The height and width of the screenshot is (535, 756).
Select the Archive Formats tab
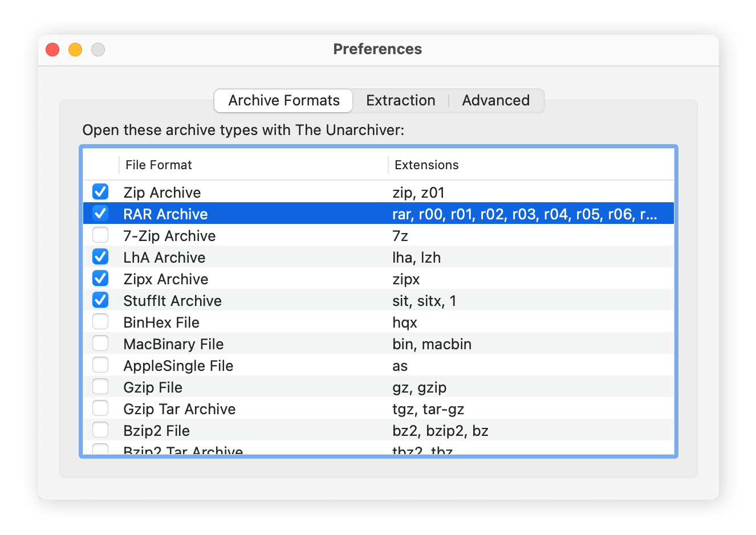(x=283, y=100)
